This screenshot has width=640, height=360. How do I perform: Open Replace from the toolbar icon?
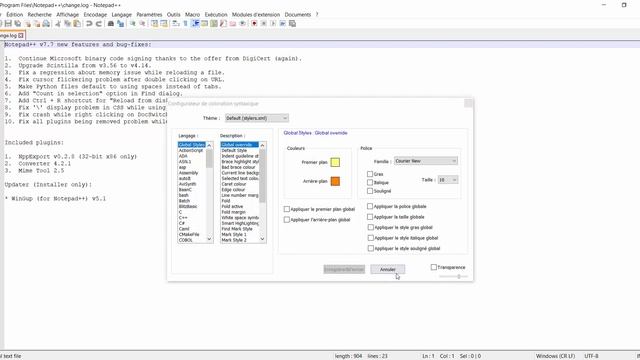pyautogui.click(x=120, y=24)
